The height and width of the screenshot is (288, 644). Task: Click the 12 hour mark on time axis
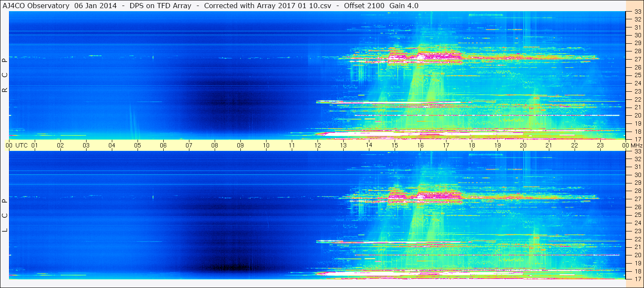click(x=318, y=145)
